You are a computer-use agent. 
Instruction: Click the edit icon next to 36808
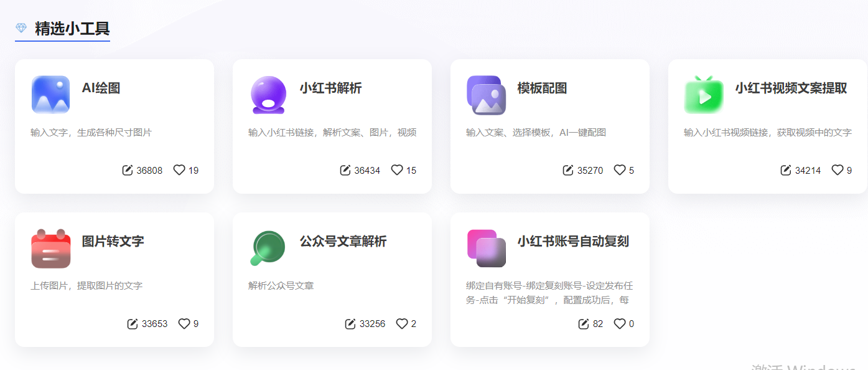[x=128, y=170]
